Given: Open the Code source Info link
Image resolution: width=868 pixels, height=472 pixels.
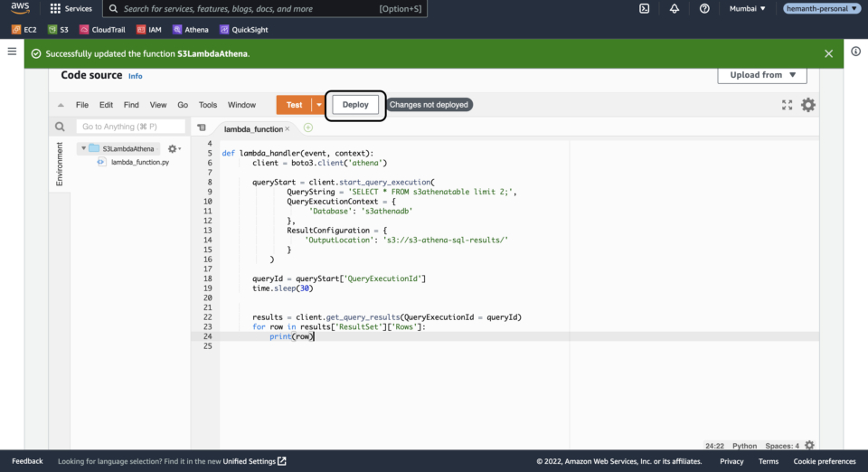Looking at the screenshot, I should pos(135,76).
